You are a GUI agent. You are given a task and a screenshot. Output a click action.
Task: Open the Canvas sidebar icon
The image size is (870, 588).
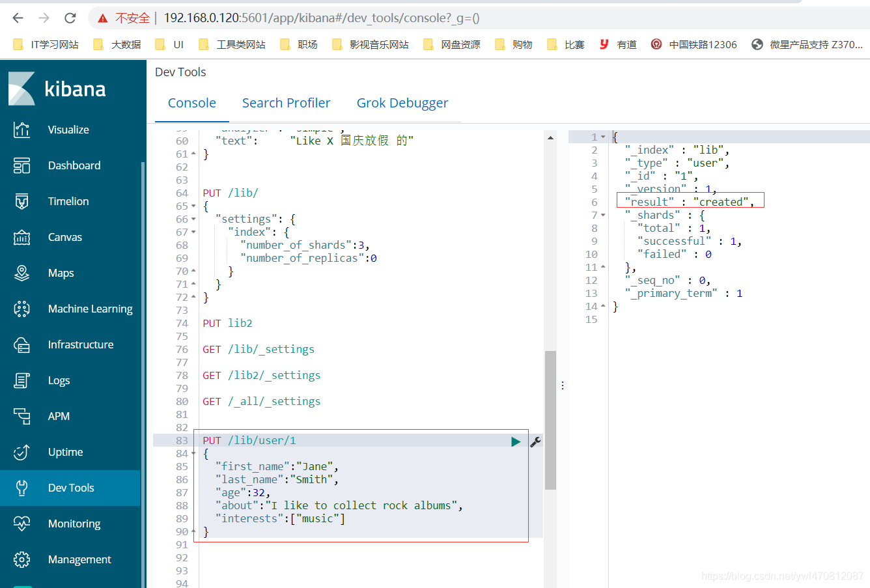point(21,237)
